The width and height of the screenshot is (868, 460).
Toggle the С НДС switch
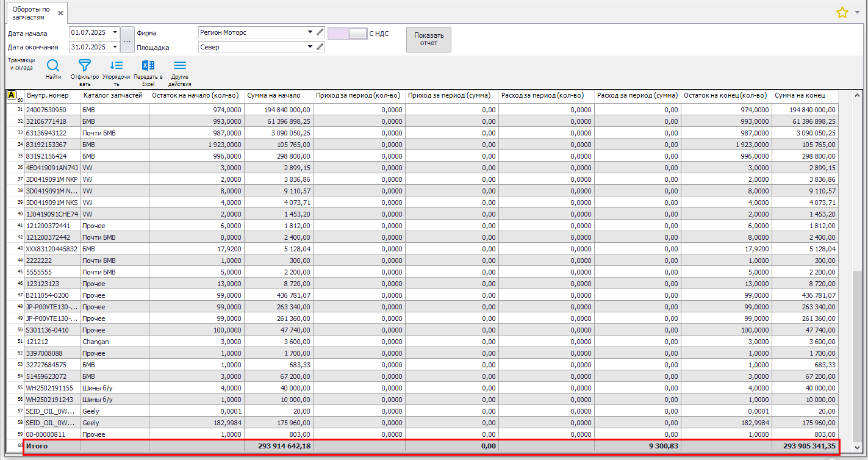tap(348, 34)
